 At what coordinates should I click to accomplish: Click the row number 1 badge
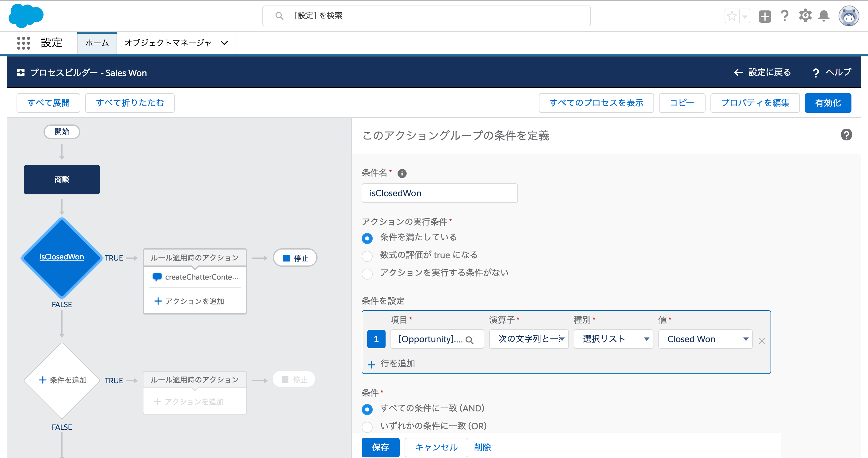pos(376,339)
